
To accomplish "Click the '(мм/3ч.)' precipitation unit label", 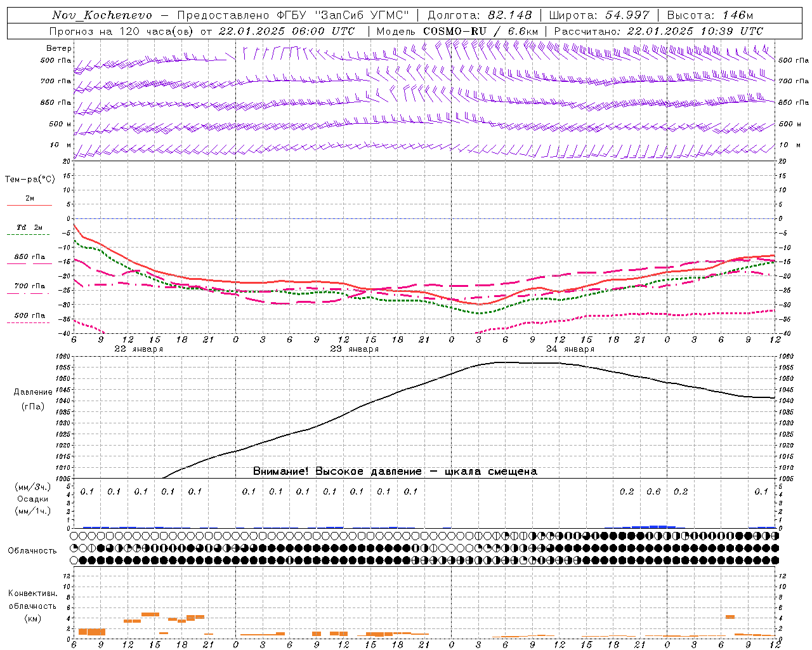I will click(x=33, y=487).
